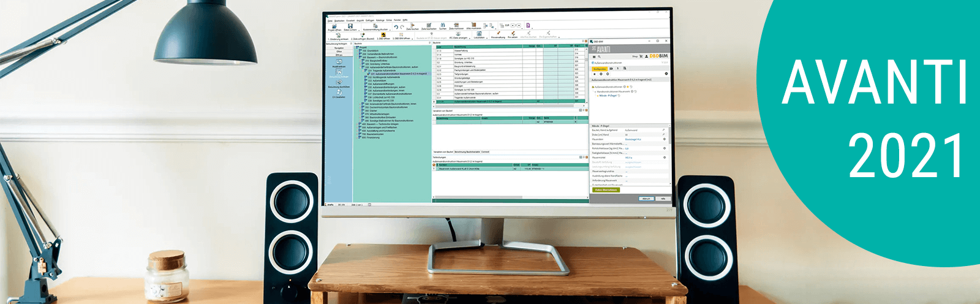Click the 3. DBD öffnen icon

[x=383, y=36]
